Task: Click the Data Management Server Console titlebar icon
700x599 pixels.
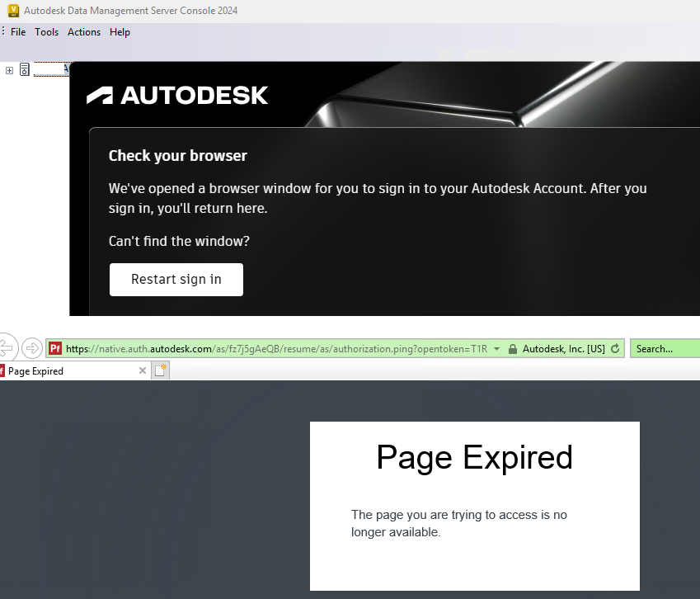Action: pyautogui.click(x=12, y=11)
